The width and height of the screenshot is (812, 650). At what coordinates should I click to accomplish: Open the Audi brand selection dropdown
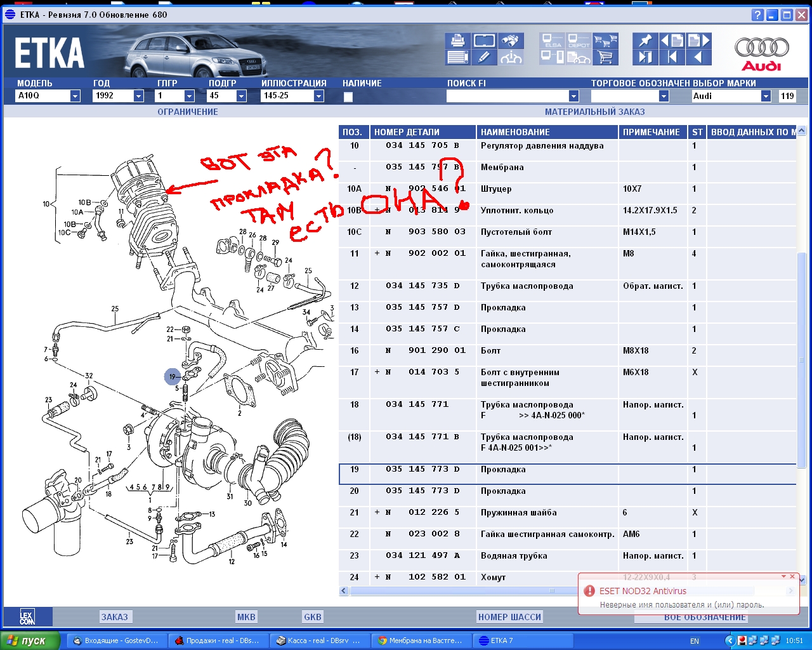(x=766, y=96)
